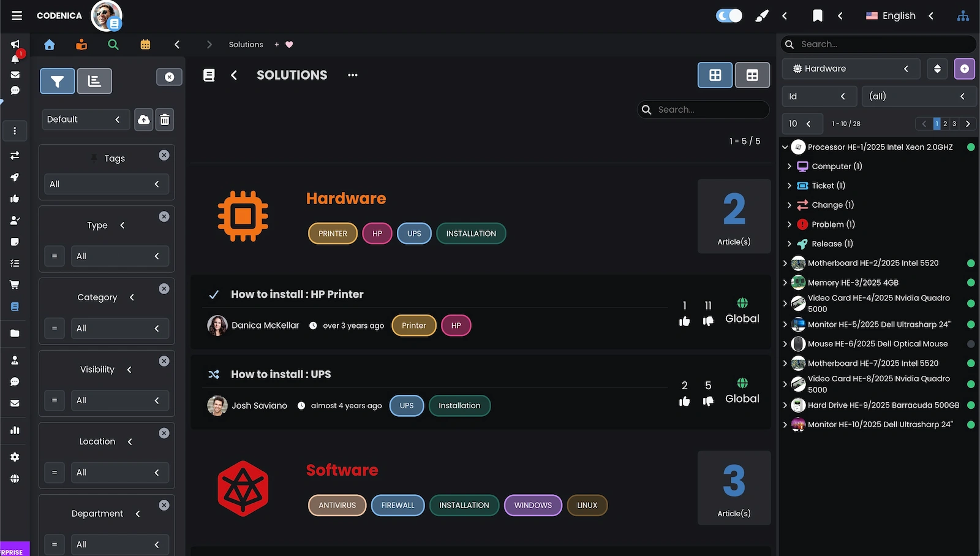Click the ANTIVIRUS tag under Software

(337, 506)
